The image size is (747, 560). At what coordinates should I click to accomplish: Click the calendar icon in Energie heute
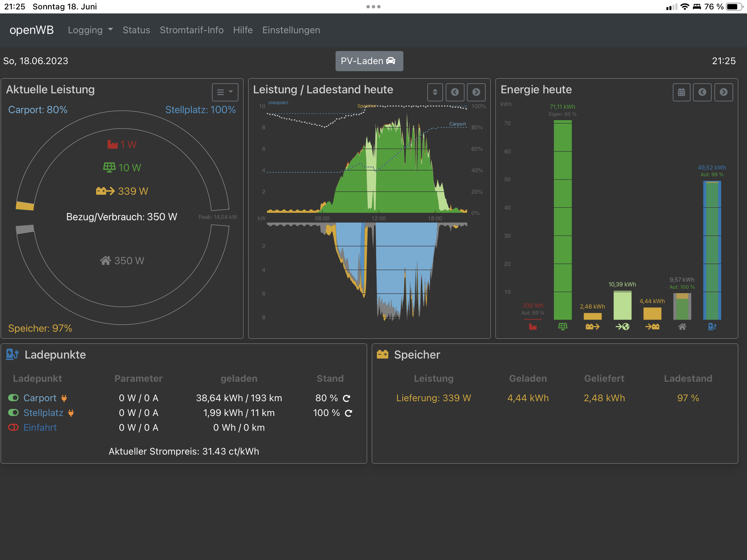[681, 92]
